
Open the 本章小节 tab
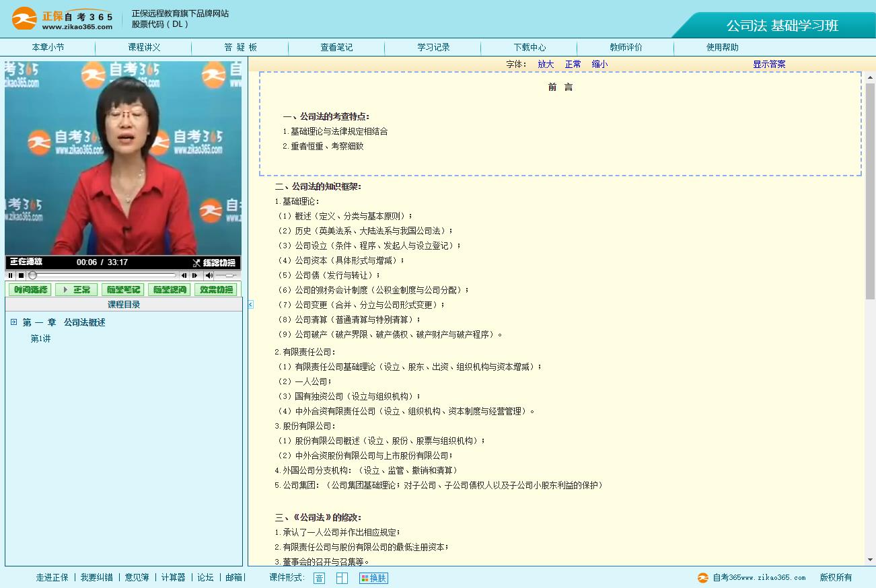click(x=48, y=48)
